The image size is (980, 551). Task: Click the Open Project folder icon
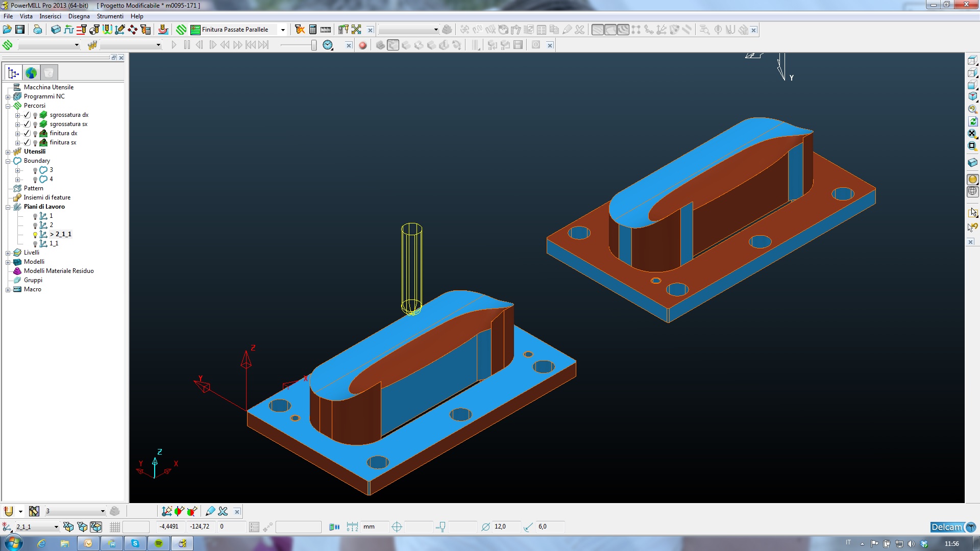coord(7,30)
